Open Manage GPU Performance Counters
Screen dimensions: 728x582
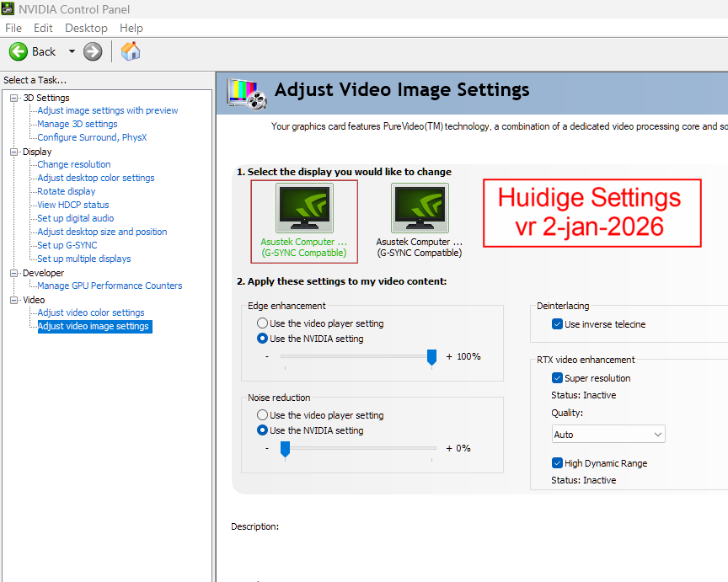[110, 286]
